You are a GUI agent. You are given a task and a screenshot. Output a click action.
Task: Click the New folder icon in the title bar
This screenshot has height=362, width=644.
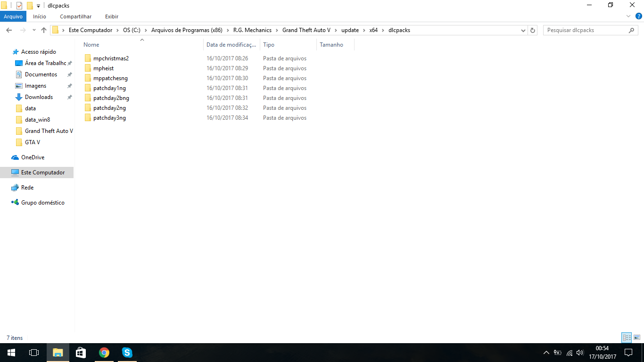(x=30, y=6)
